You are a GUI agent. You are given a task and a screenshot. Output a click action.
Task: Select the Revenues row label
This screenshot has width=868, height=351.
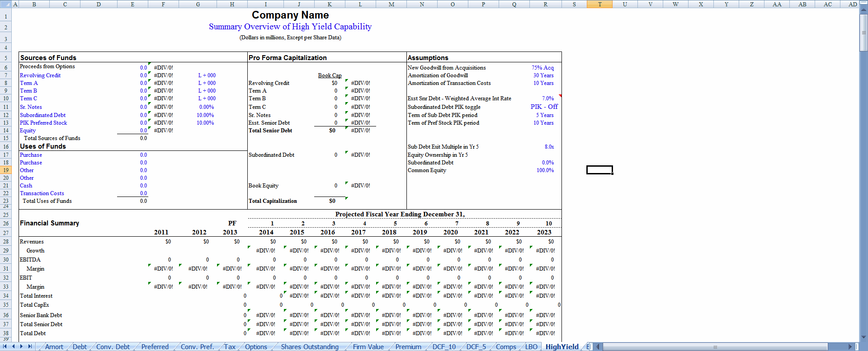(x=32, y=242)
